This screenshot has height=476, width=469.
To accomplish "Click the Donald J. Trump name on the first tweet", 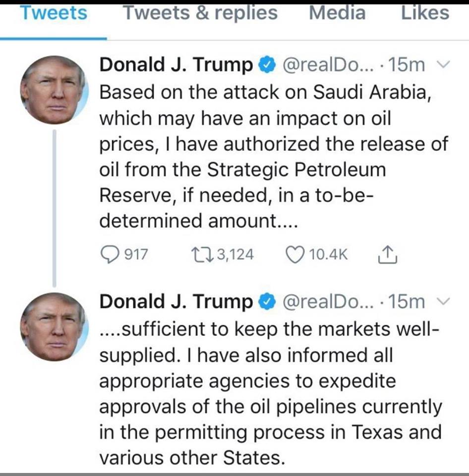I will [176, 65].
